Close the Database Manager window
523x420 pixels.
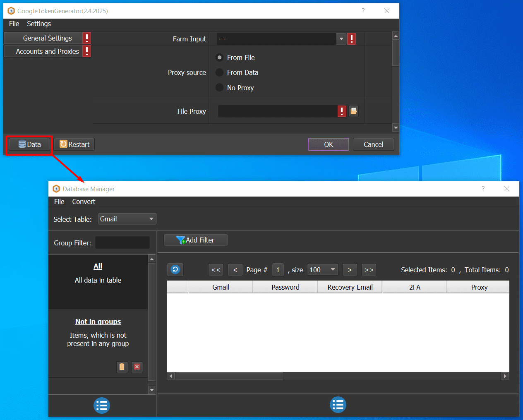pos(507,189)
